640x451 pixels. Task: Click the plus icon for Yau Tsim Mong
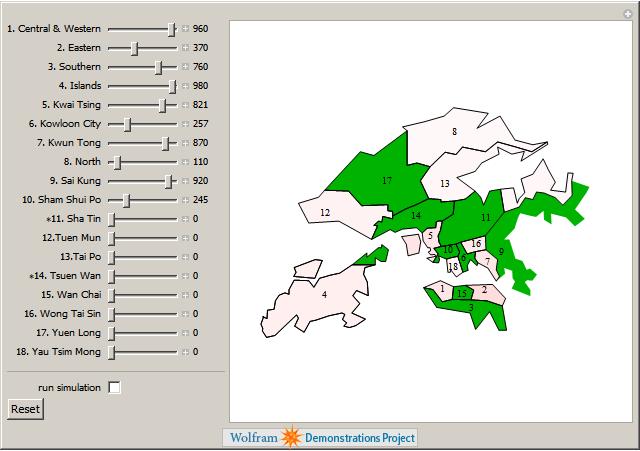[x=185, y=352]
